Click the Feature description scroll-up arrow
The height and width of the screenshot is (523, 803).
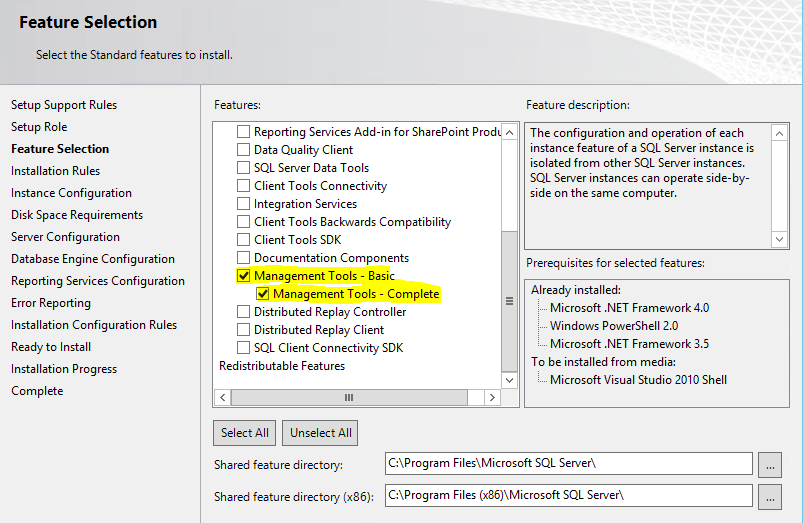pyautogui.click(x=779, y=134)
